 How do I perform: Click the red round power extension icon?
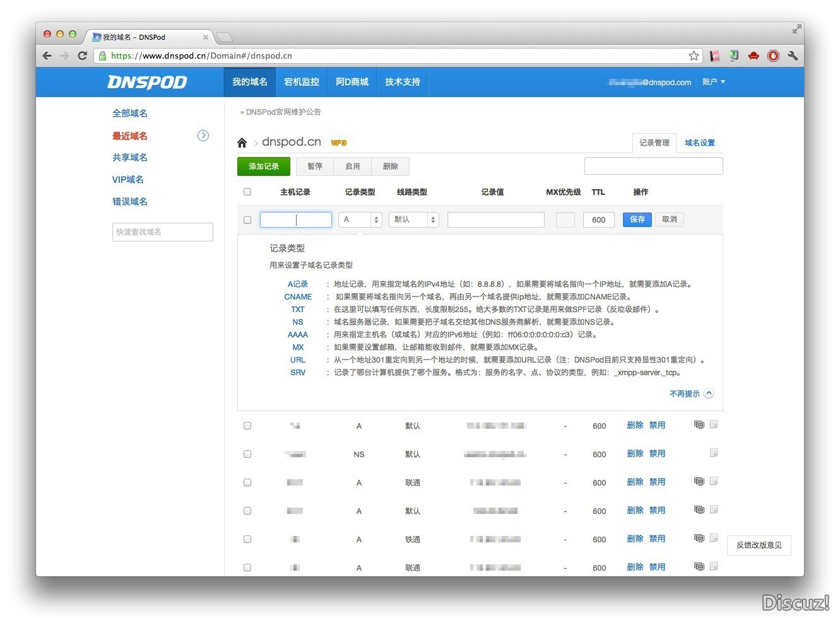tap(773, 55)
